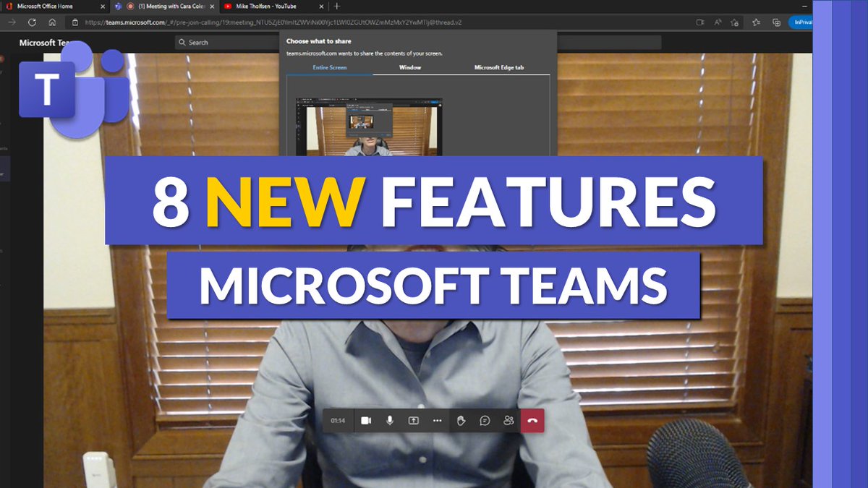Close the Mike Tholfsen YouTube tab
Viewport: 868px width, 488px height.
[320, 6]
